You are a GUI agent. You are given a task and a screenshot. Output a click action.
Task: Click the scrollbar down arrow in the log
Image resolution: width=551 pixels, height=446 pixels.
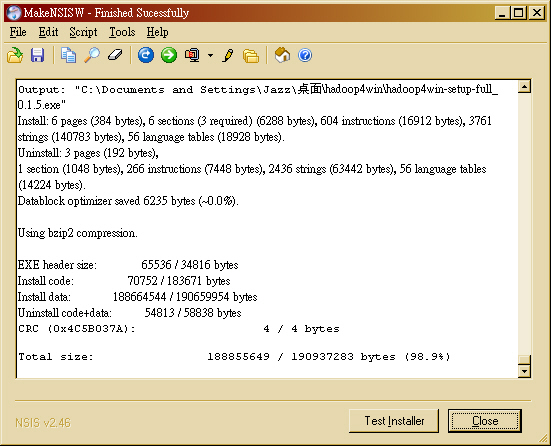click(x=524, y=371)
